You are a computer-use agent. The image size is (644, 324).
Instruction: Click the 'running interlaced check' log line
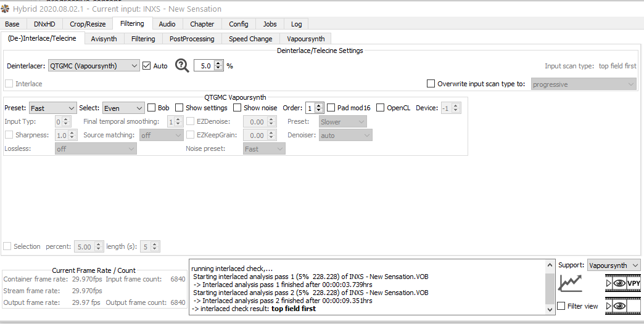(232, 269)
